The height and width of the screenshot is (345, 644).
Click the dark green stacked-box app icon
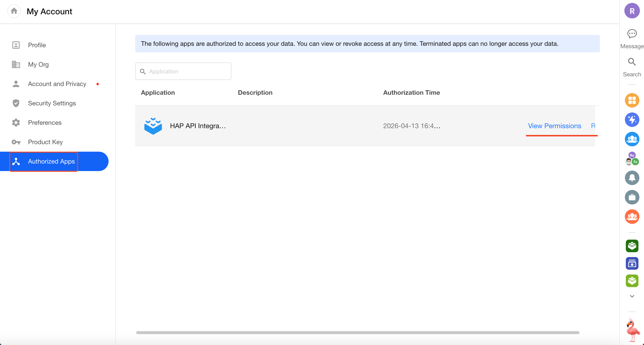pos(632,246)
